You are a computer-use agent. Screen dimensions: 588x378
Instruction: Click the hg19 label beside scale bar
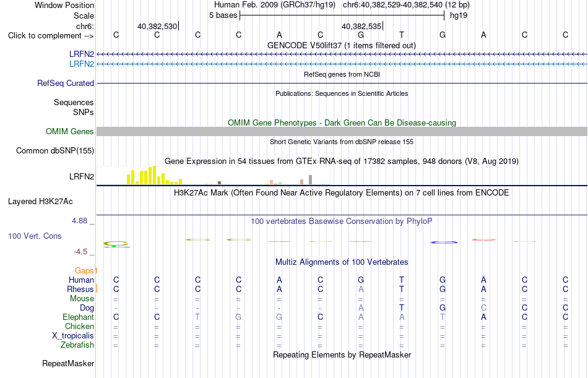[x=459, y=15]
